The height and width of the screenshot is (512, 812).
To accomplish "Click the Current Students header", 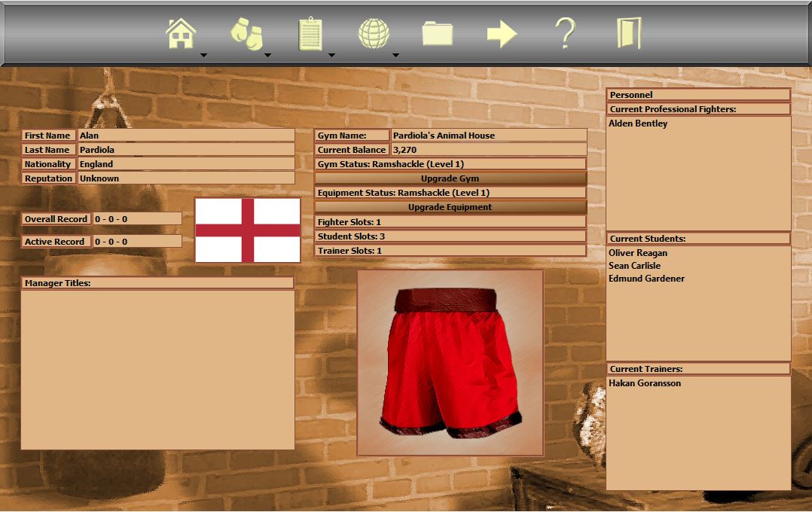I will click(x=698, y=239).
